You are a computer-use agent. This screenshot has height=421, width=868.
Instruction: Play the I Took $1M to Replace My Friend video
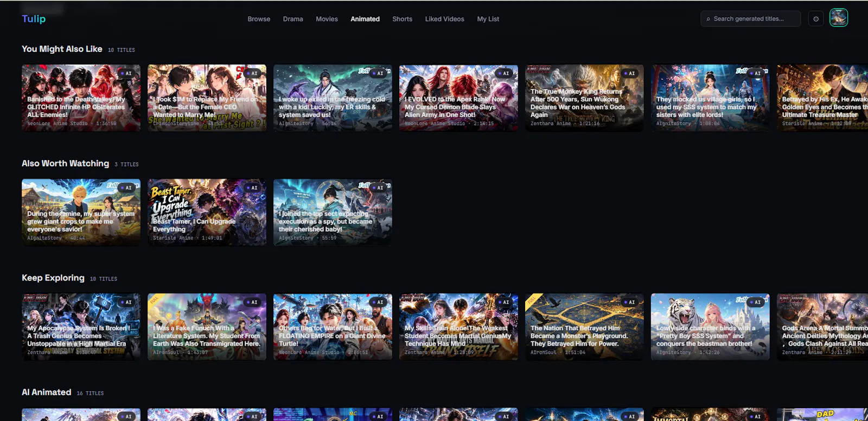coord(207,98)
